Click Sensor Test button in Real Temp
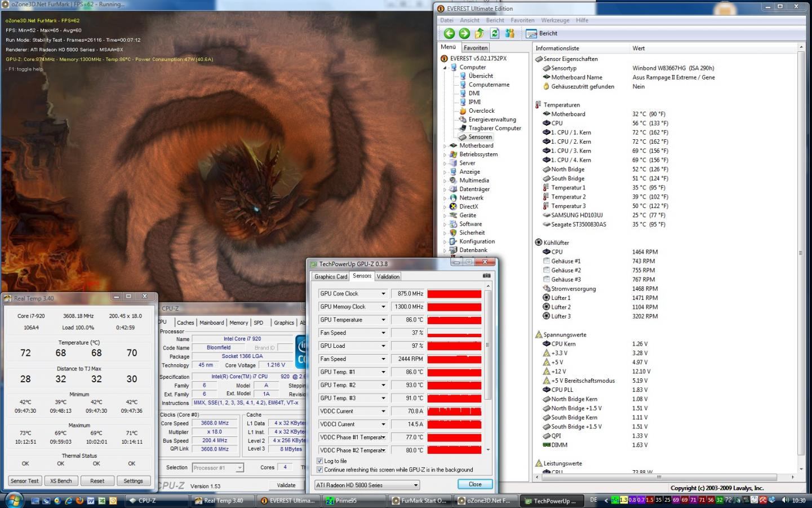 click(x=25, y=481)
